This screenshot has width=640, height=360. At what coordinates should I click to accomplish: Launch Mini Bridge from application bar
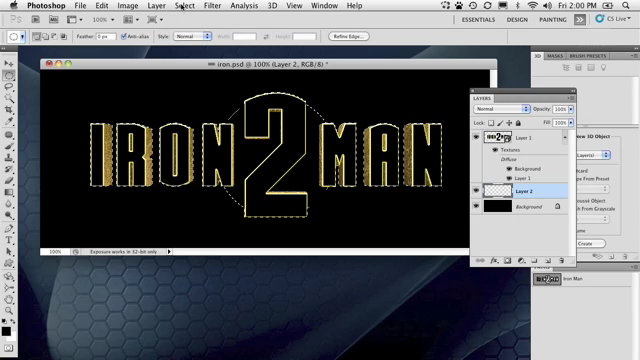pyautogui.click(x=53, y=19)
